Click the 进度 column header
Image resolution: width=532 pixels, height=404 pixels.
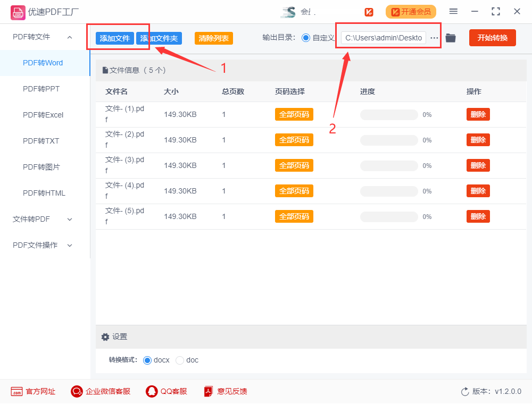point(368,91)
